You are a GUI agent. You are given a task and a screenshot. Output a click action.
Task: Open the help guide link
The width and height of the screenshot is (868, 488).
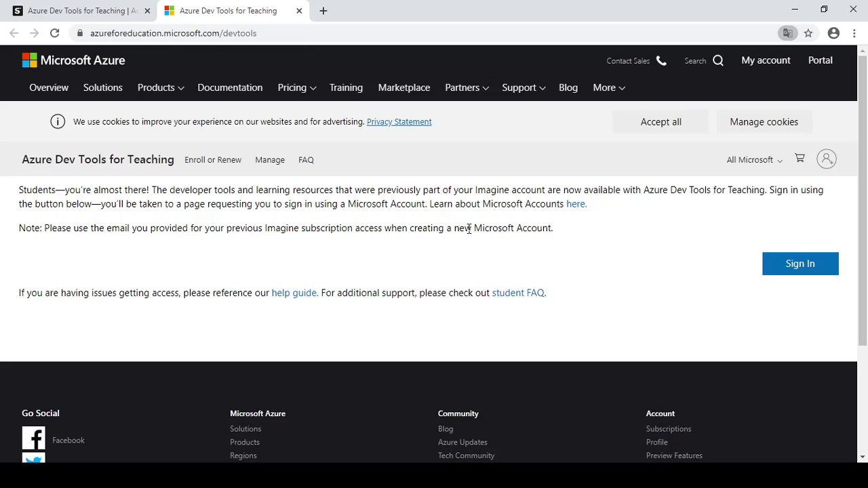click(x=294, y=293)
